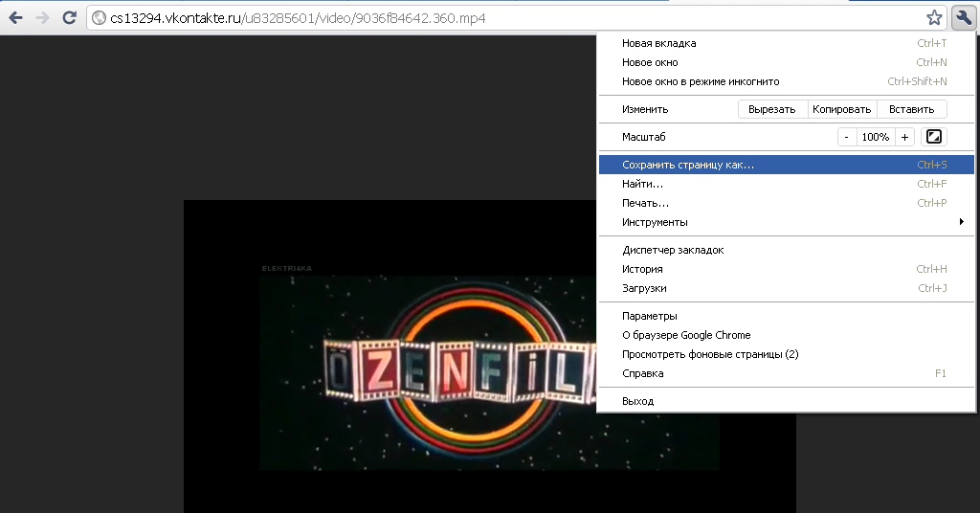
Task: Increase zoom with plus button
Action: tap(905, 137)
